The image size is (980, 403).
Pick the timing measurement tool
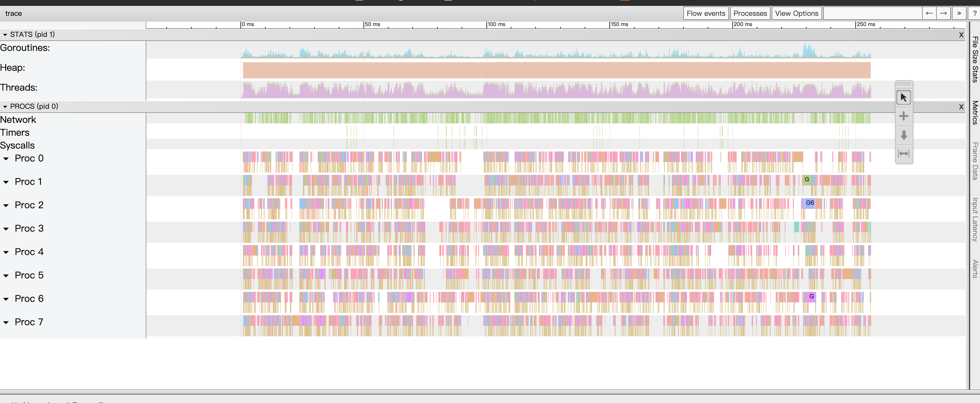point(904,153)
